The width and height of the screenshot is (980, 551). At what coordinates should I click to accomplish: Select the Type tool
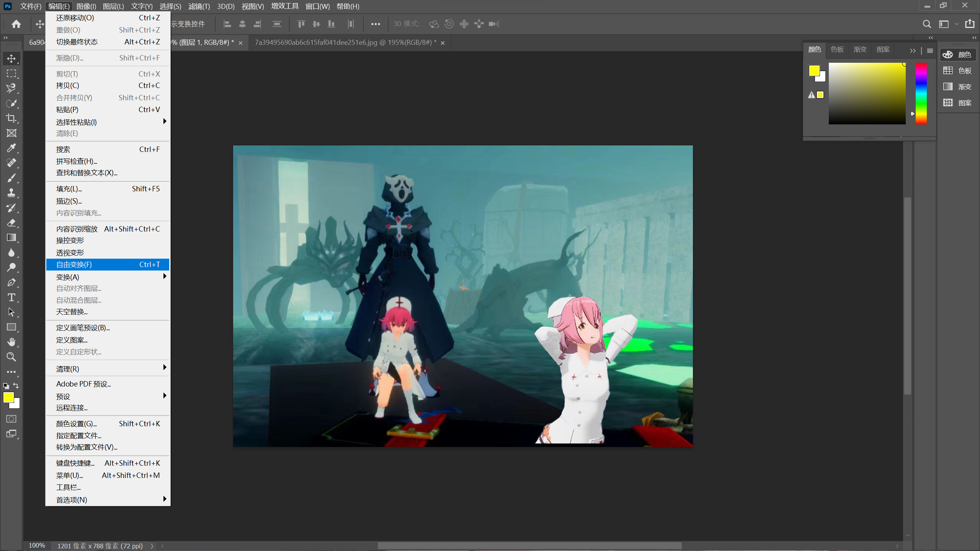click(11, 297)
